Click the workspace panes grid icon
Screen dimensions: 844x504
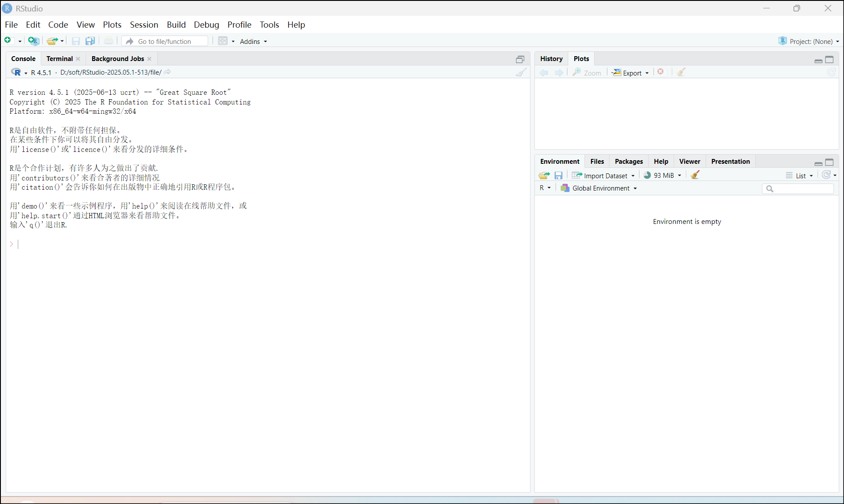(x=223, y=41)
